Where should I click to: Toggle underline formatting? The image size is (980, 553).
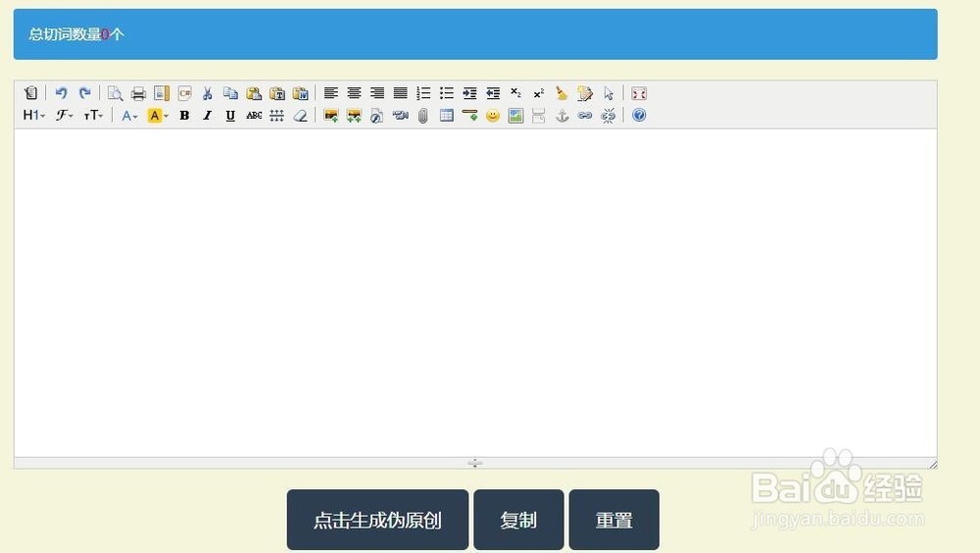coord(230,115)
